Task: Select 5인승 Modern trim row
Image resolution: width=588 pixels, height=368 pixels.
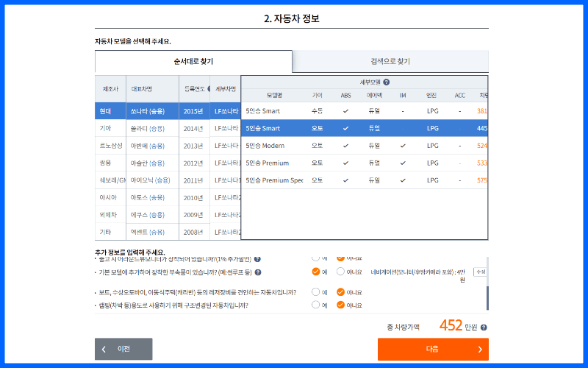Action: click(364, 145)
